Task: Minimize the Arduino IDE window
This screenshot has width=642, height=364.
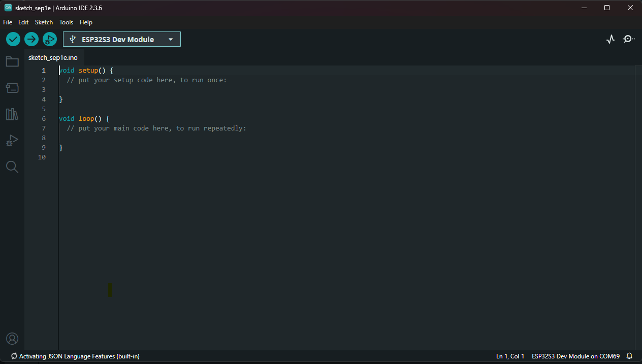Action: click(584, 8)
